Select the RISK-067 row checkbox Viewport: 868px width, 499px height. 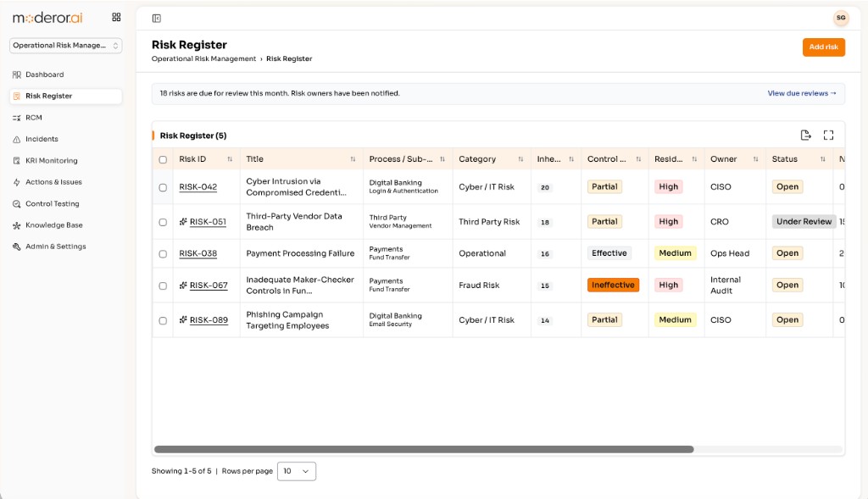[x=163, y=286]
